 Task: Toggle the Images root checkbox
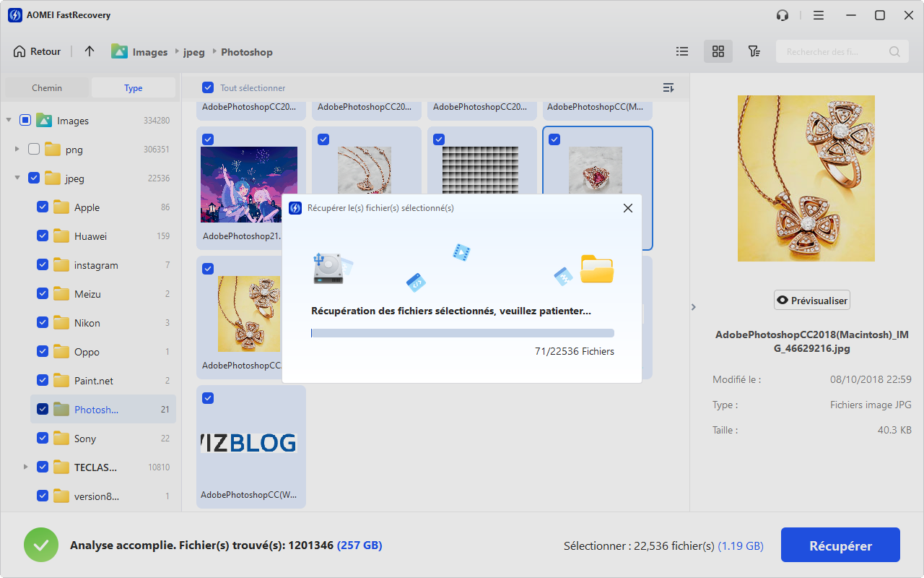coord(25,121)
